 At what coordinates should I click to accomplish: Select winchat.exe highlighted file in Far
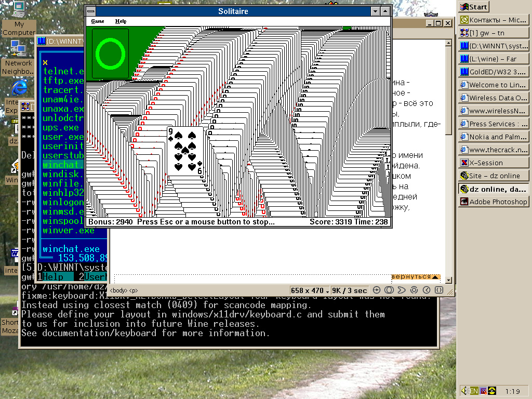point(63,165)
